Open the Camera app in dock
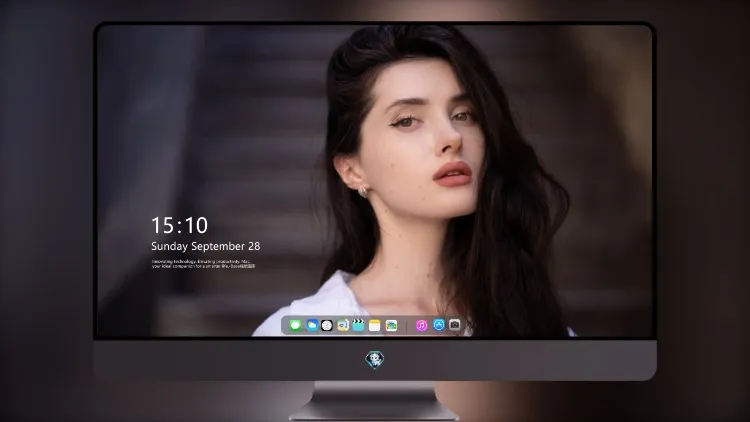Image resolution: width=750 pixels, height=422 pixels. 455,325
